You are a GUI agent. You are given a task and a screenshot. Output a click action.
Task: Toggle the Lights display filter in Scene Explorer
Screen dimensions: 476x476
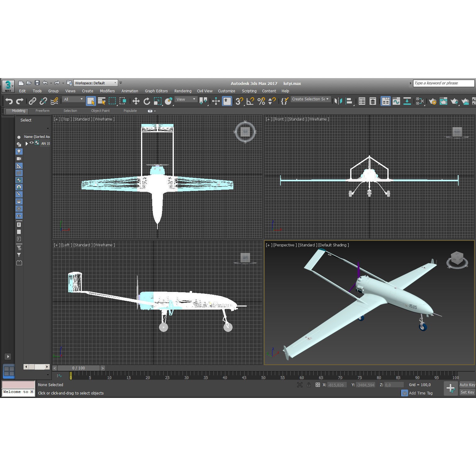pos(19,151)
